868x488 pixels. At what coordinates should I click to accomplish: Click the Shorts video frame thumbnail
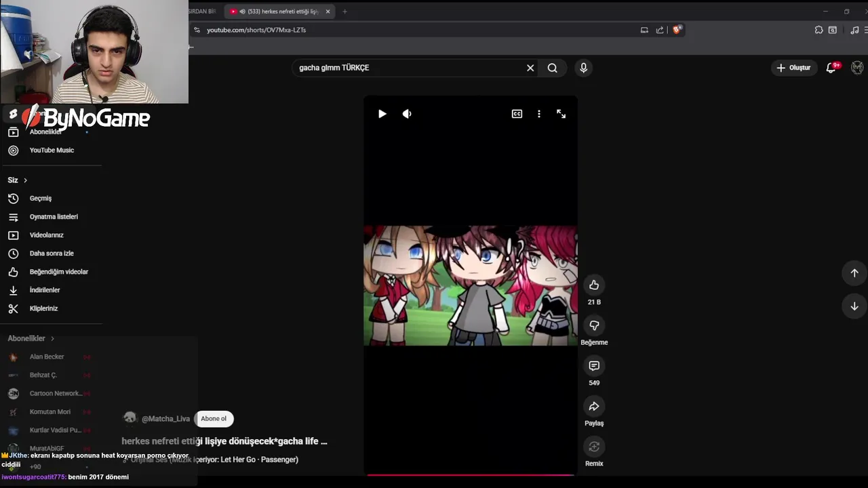(x=471, y=285)
